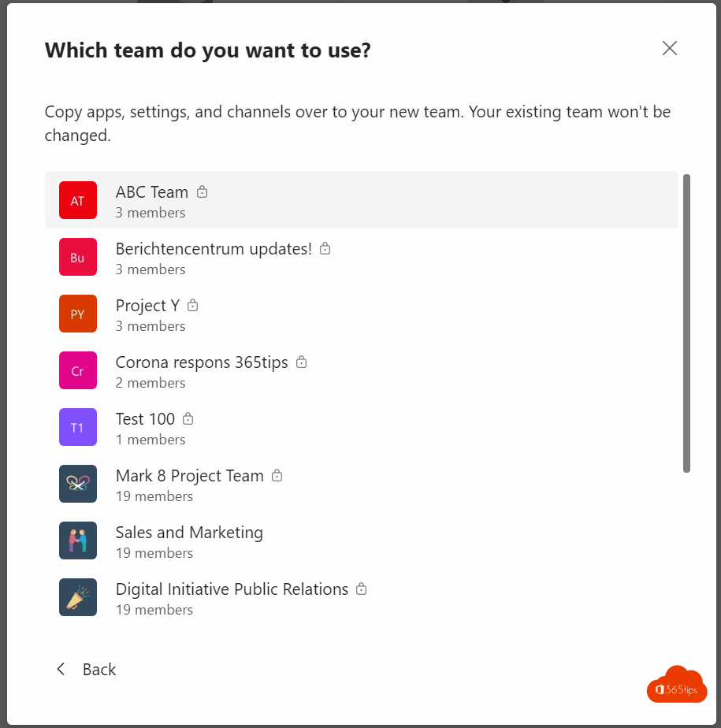Choose Berichtencentrum updates! team name
The image size is (721, 728).
pyautogui.click(x=214, y=249)
